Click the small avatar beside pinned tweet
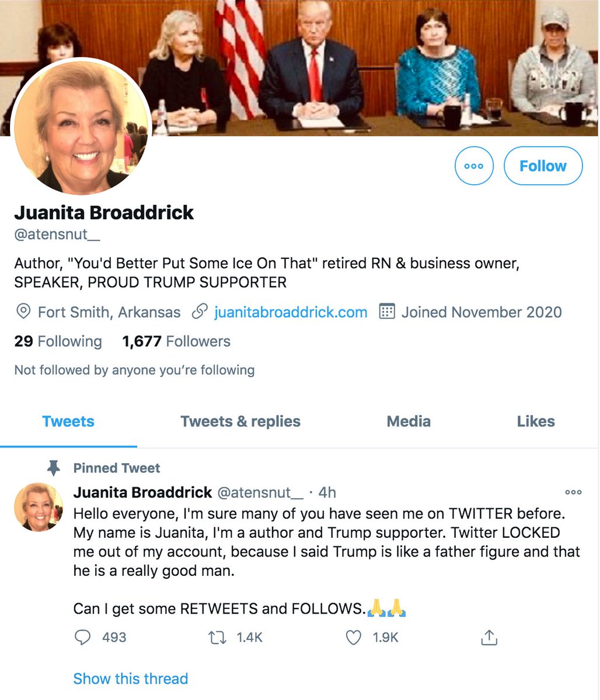The height and width of the screenshot is (700, 600). 39,507
